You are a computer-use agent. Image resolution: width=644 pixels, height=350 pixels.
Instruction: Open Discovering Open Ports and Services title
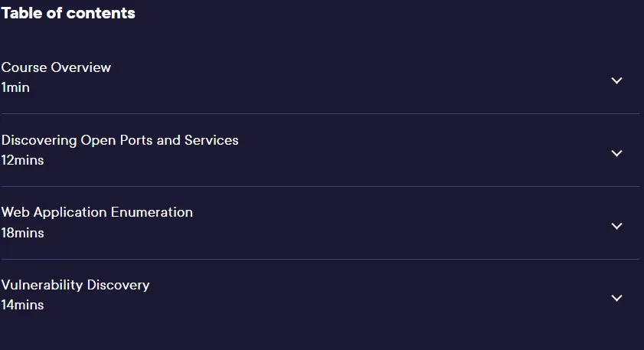coord(120,140)
